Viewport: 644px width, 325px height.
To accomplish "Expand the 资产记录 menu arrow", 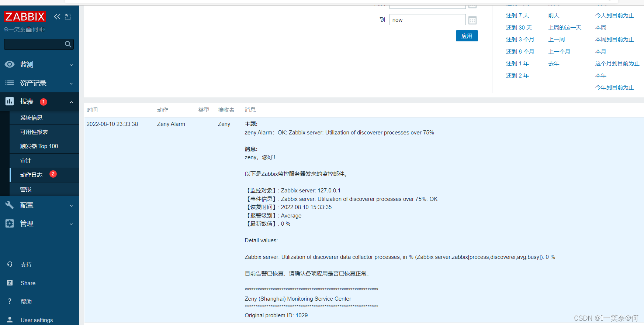I will coord(71,83).
